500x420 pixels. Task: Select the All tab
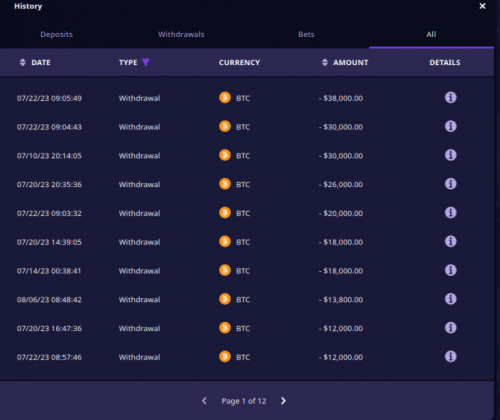point(431,34)
